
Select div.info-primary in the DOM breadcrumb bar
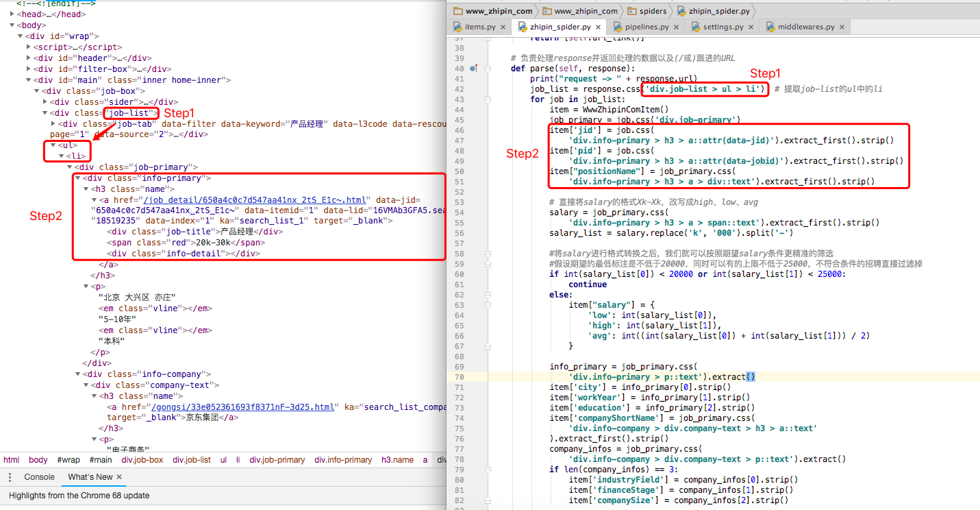[x=344, y=460]
